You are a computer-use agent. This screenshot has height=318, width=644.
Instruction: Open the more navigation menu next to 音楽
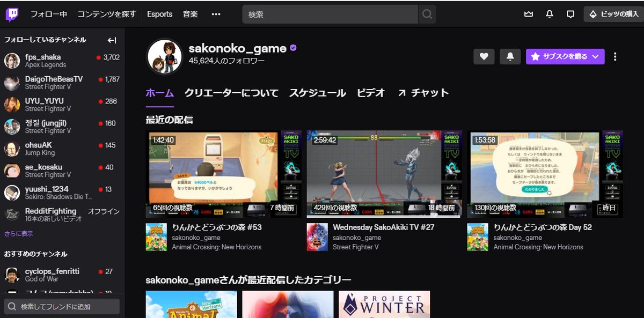click(x=216, y=14)
